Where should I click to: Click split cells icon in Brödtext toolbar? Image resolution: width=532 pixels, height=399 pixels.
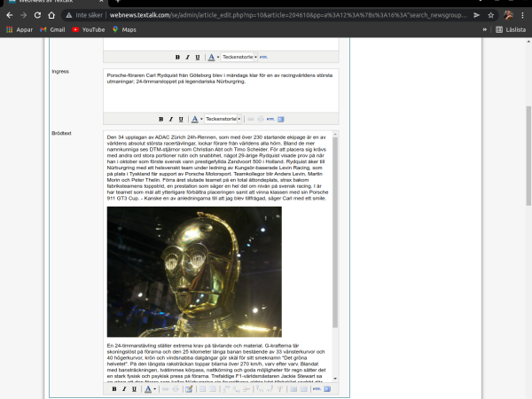point(293,389)
